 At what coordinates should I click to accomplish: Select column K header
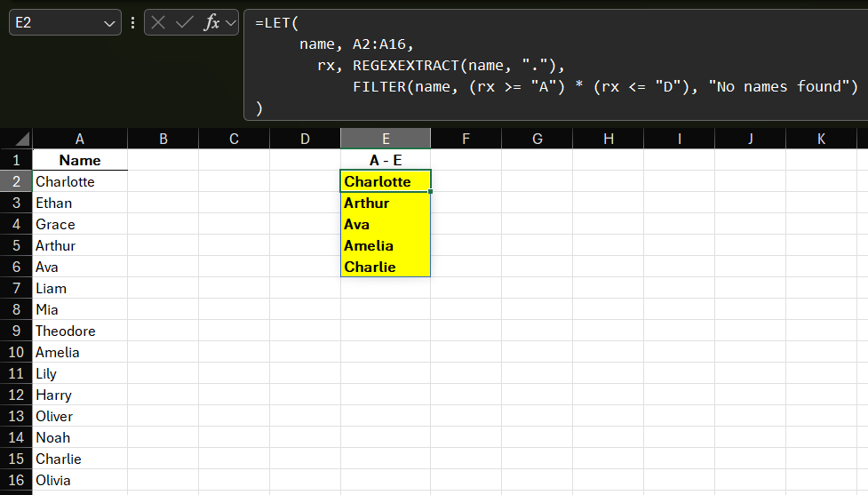(x=821, y=139)
